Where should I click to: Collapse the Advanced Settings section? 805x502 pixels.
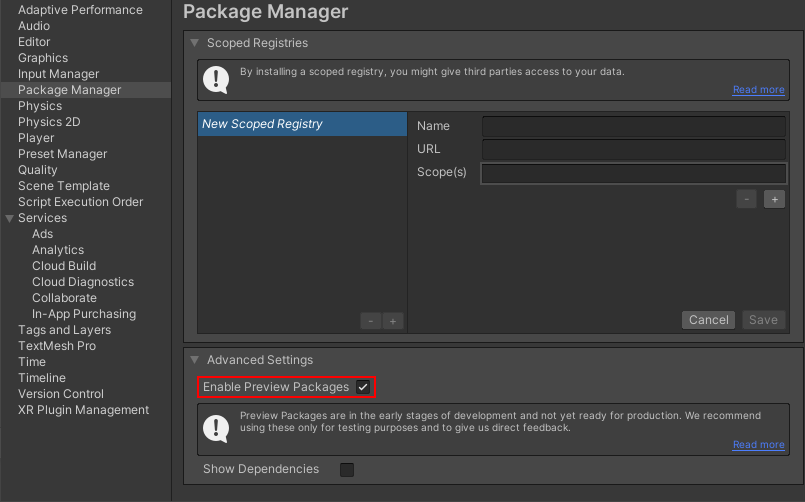(x=195, y=360)
